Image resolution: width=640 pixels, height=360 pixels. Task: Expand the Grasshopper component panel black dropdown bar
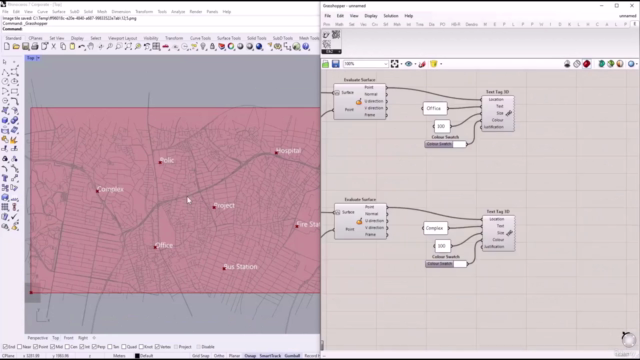331,52
